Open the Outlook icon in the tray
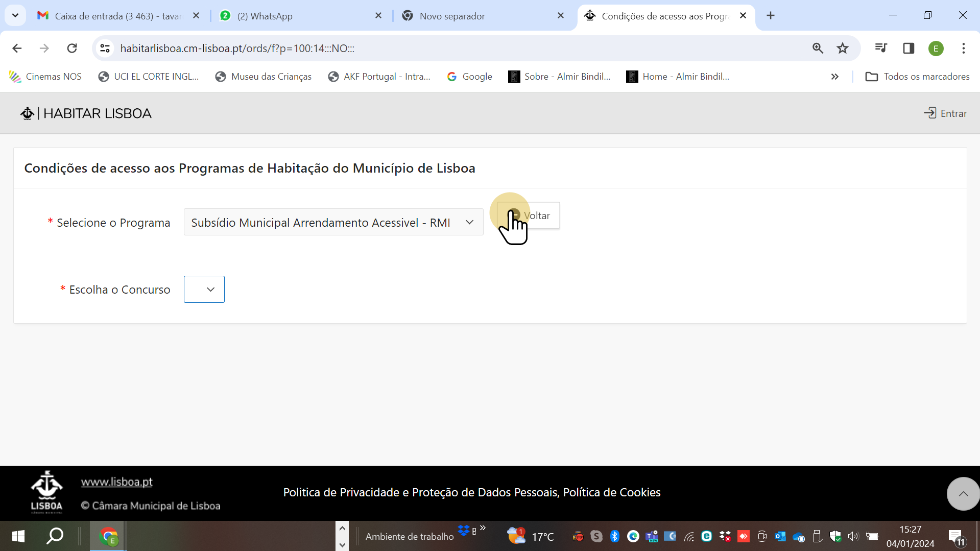This screenshot has width=980, height=551. point(780,536)
